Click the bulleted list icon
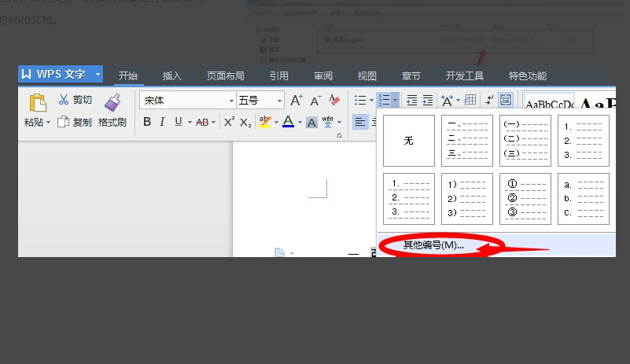The image size is (630, 364). pyautogui.click(x=360, y=100)
